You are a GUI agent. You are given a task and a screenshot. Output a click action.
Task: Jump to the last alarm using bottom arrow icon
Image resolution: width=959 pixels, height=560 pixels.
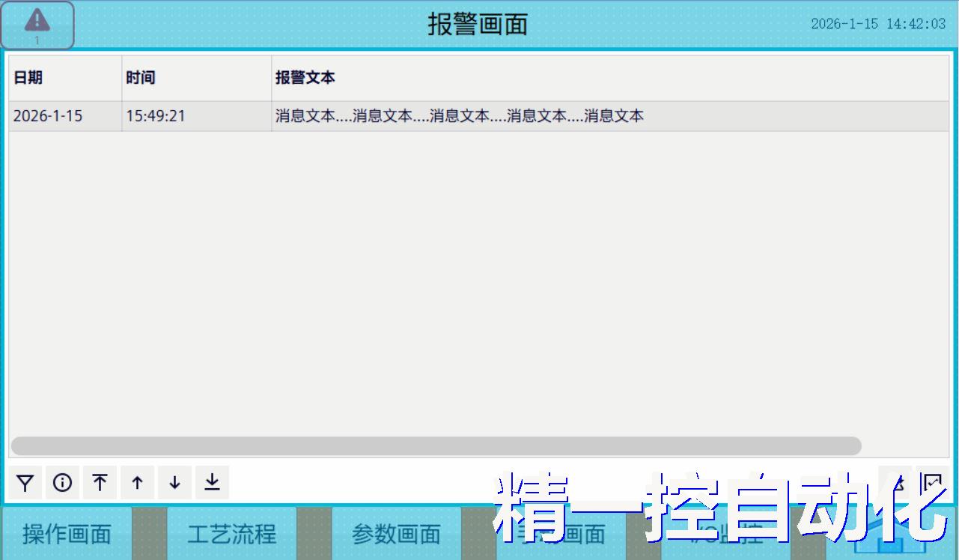tap(211, 482)
